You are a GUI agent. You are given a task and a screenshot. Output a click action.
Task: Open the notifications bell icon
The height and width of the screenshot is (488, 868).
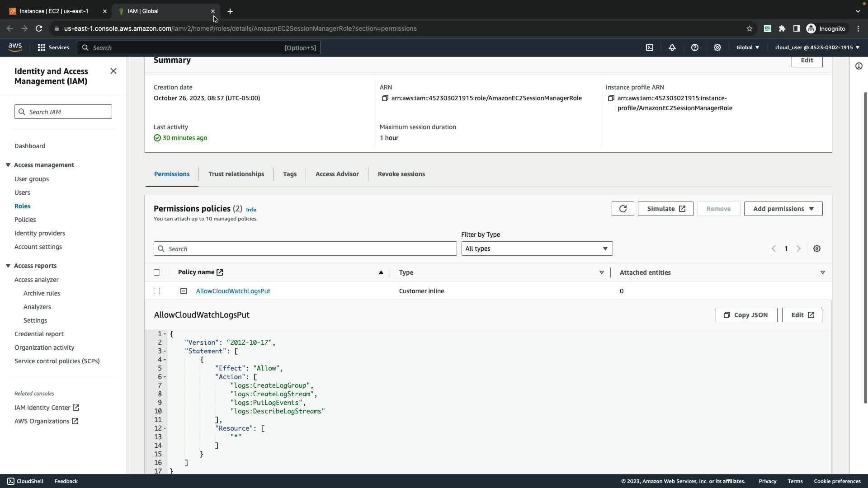[x=672, y=47]
